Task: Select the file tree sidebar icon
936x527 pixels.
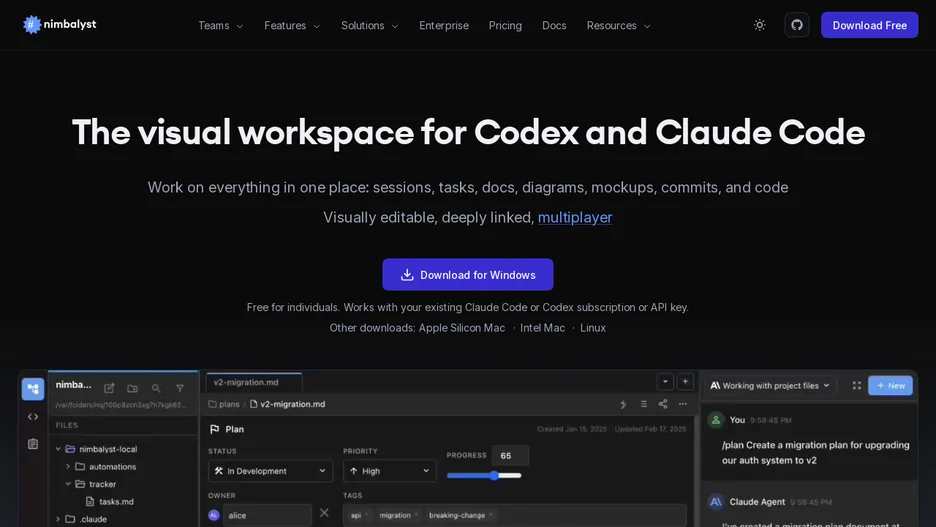Action: [x=33, y=389]
